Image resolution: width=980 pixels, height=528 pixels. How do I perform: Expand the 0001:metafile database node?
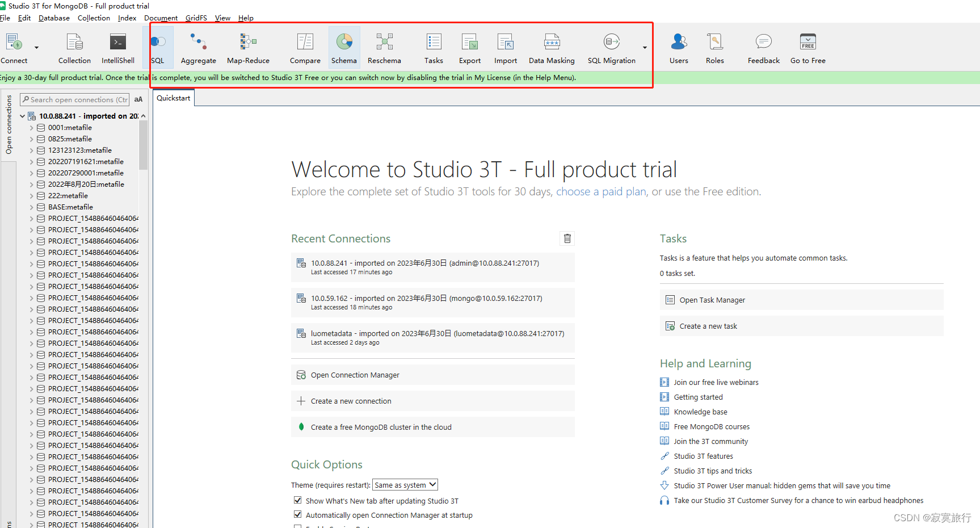[31, 128]
